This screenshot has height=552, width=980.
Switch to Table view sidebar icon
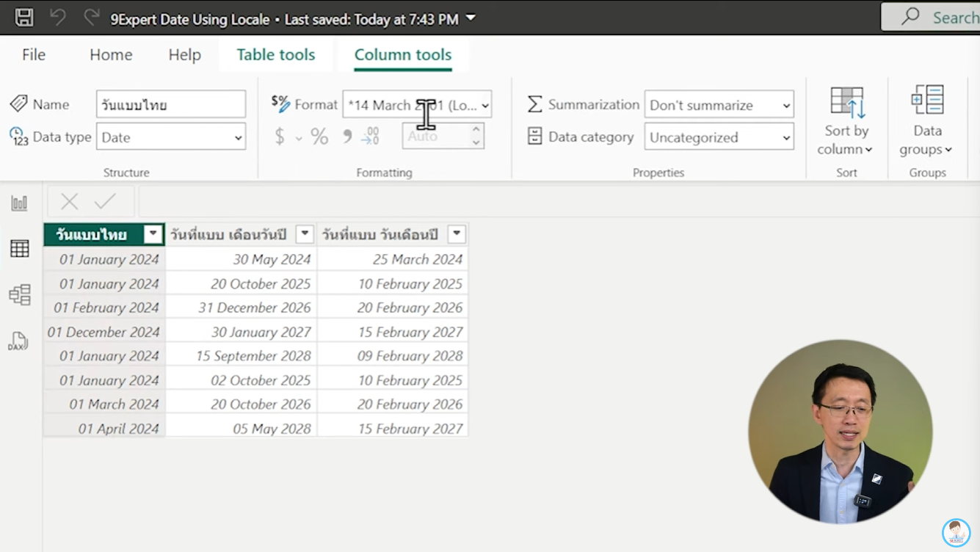pos(20,249)
